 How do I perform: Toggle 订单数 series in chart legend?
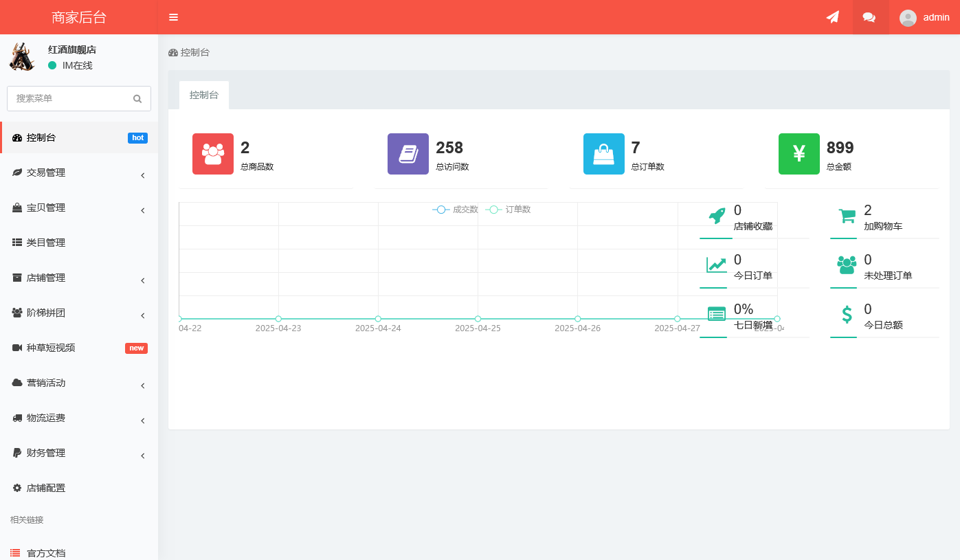508,210
